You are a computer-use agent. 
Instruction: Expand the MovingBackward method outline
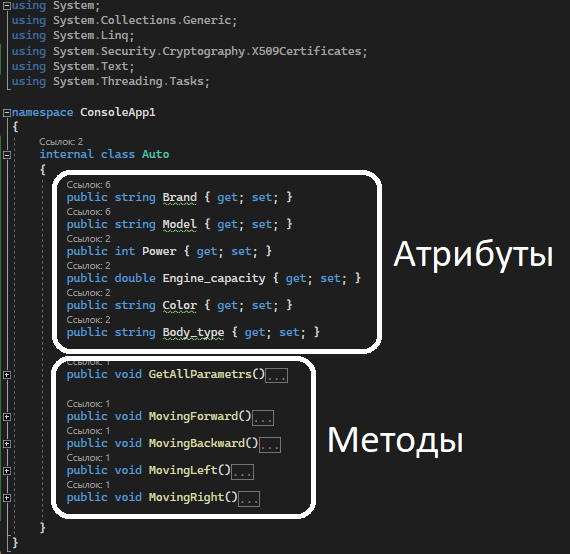7,444
